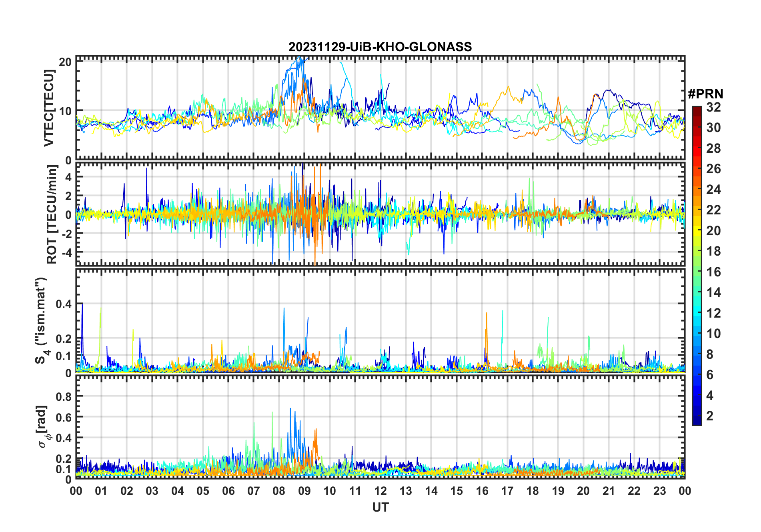
Task: Click the 0.8 tick on σφ axis
Action: pos(64,396)
